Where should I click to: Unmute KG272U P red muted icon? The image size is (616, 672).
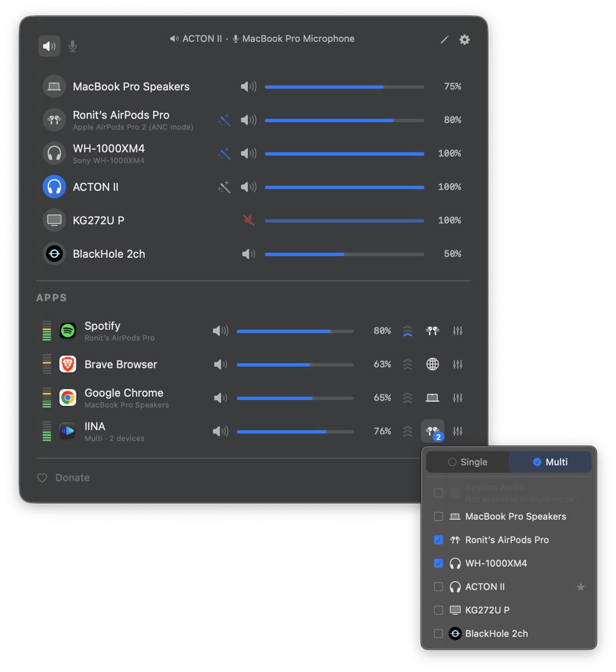point(249,220)
